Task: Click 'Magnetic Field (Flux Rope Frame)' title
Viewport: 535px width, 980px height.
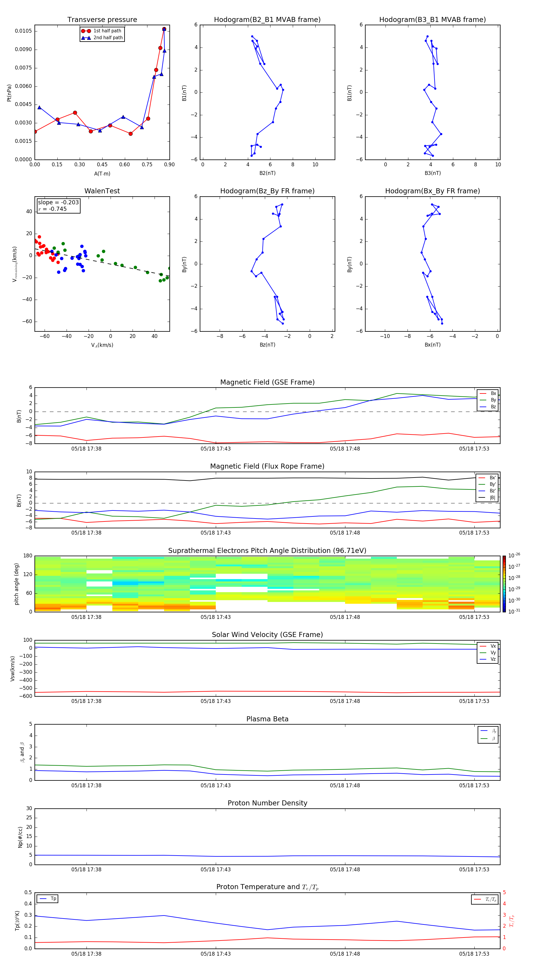Action: 267,466
